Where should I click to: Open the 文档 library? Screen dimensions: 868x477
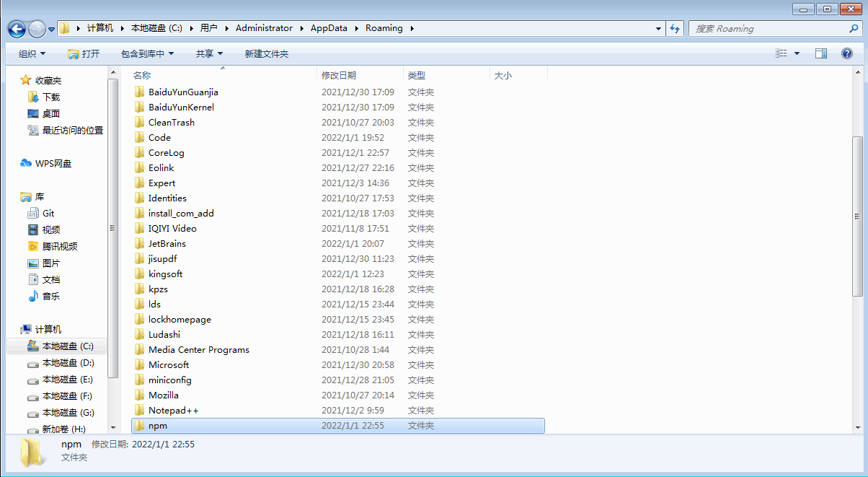click(51, 279)
